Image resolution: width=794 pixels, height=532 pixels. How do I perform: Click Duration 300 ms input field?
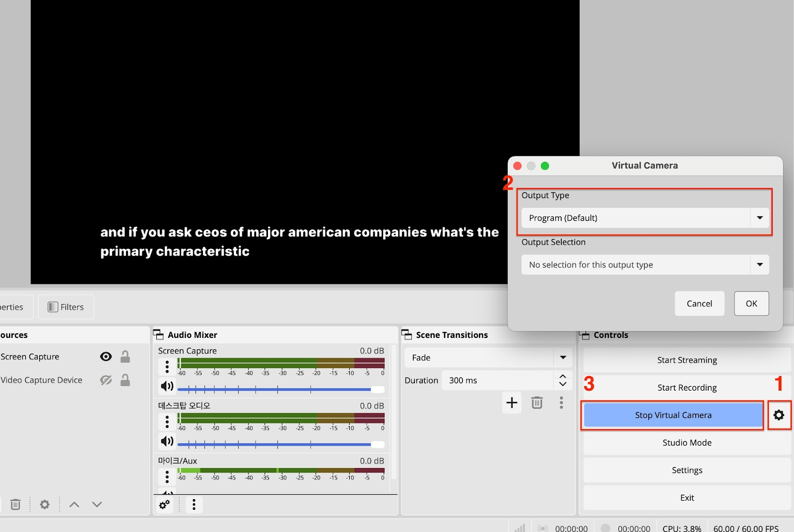(497, 380)
